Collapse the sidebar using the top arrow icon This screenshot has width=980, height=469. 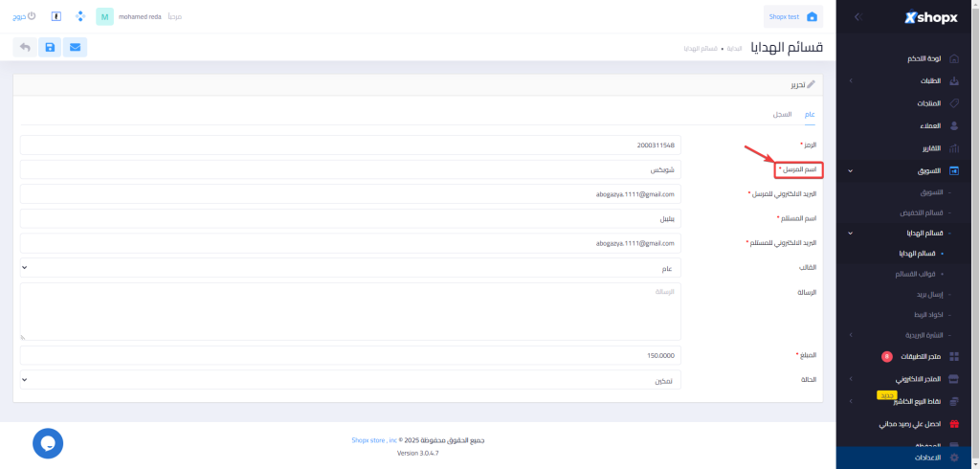tap(857, 16)
